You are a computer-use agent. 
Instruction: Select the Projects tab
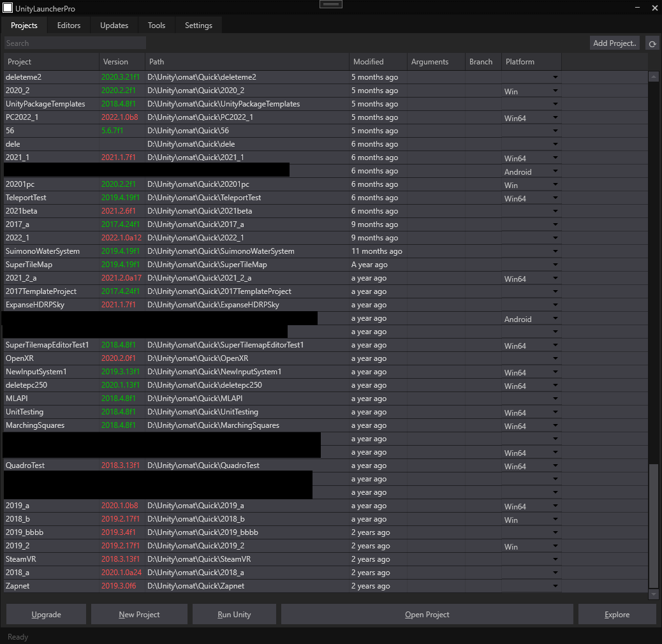tap(24, 26)
